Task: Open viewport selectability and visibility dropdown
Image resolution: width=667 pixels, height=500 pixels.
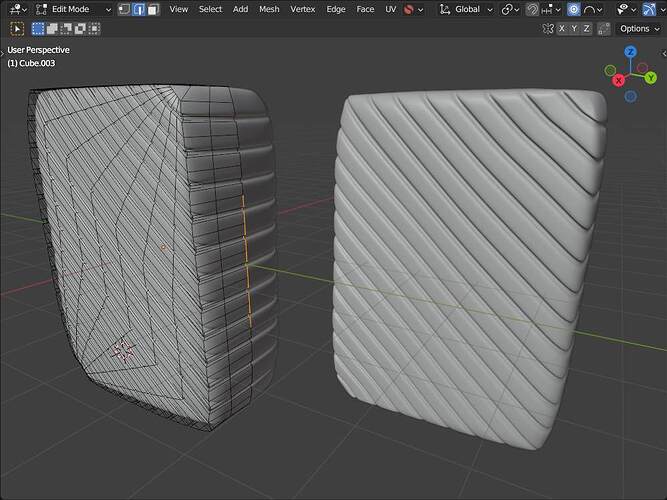Action: (x=627, y=9)
